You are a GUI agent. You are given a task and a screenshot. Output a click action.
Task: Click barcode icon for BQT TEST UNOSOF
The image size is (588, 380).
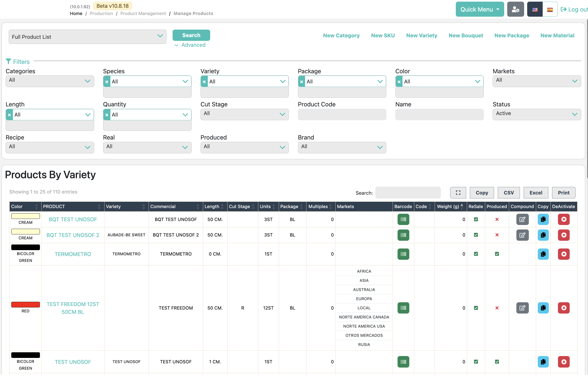pyautogui.click(x=403, y=219)
